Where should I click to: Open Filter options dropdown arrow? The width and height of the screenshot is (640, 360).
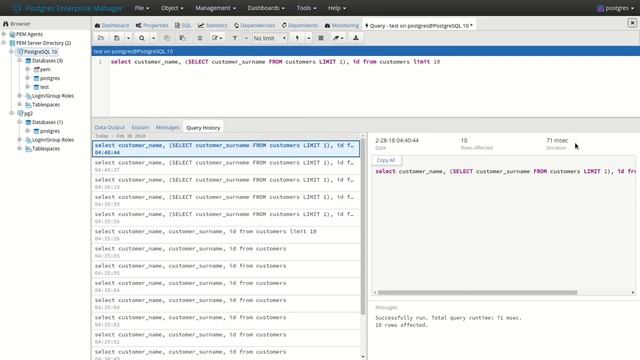(246, 38)
